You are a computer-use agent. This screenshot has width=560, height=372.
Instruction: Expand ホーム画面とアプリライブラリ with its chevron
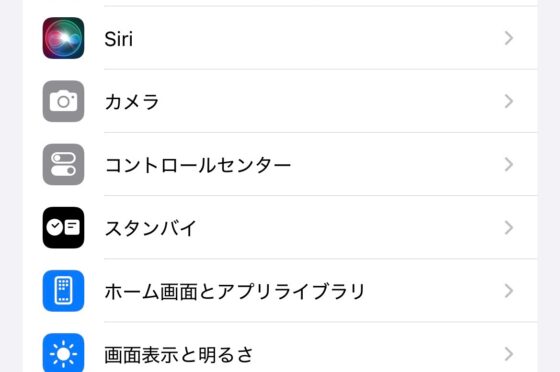[509, 291]
